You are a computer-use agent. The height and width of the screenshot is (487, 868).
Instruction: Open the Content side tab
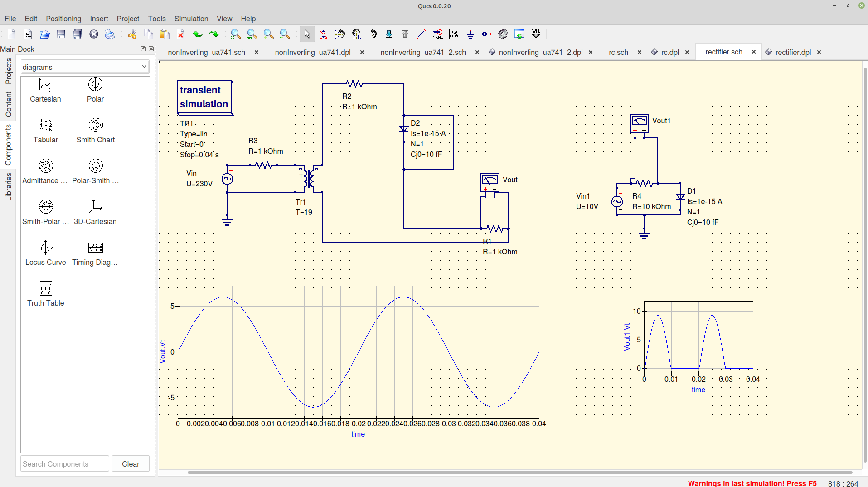(x=9, y=104)
